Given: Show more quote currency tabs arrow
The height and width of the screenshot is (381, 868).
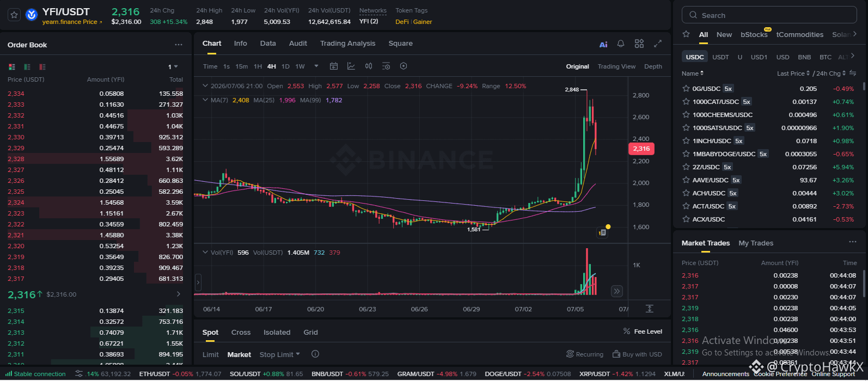Looking at the screenshot, I should coord(852,56).
